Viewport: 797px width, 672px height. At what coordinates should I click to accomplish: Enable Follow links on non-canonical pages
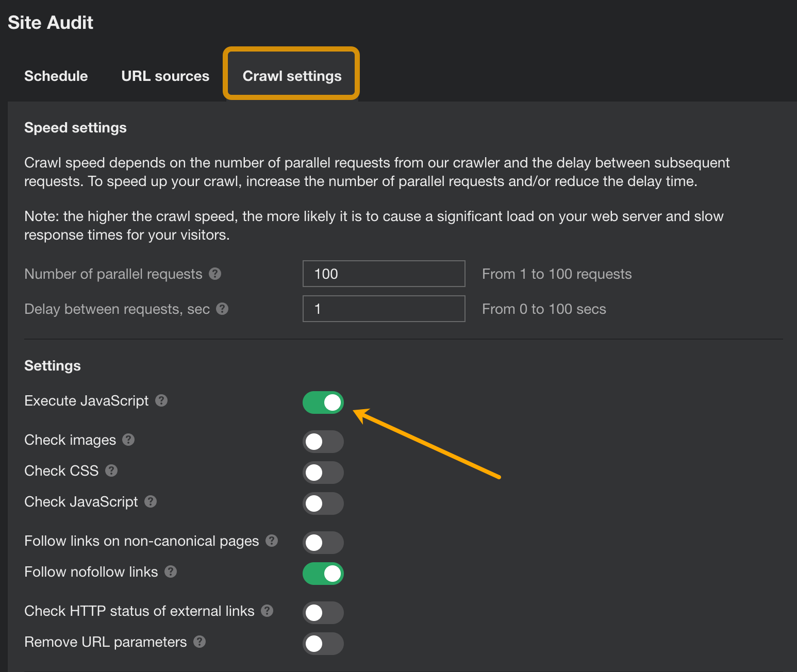click(x=323, y=542)
